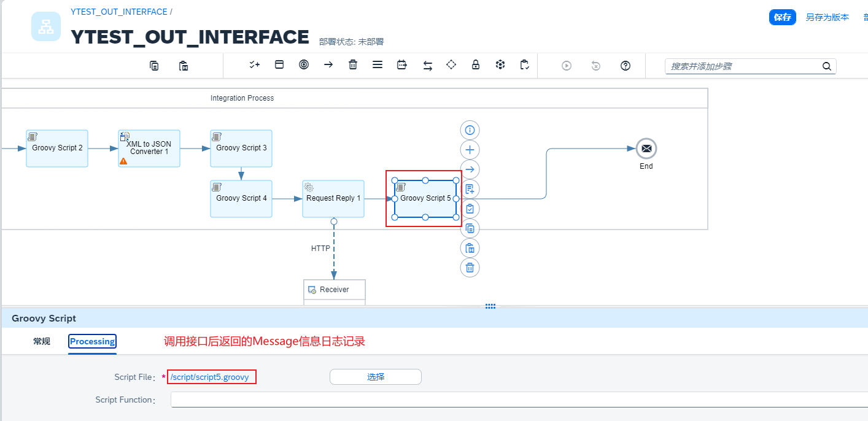
Task: Click the calendar icon in toolbar
Action: click(402, 65)
